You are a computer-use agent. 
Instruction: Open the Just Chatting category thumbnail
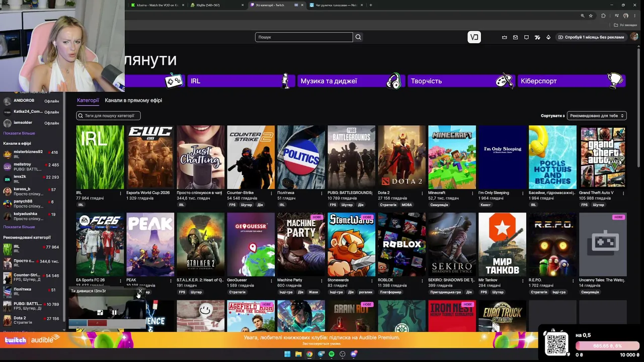pos(200,157)
